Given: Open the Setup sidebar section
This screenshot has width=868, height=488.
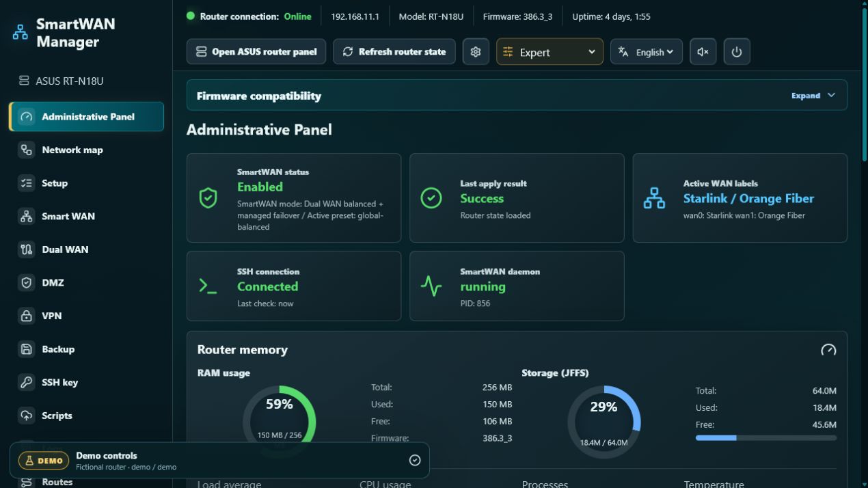Looking at the screenshot, I should (86, 183).
